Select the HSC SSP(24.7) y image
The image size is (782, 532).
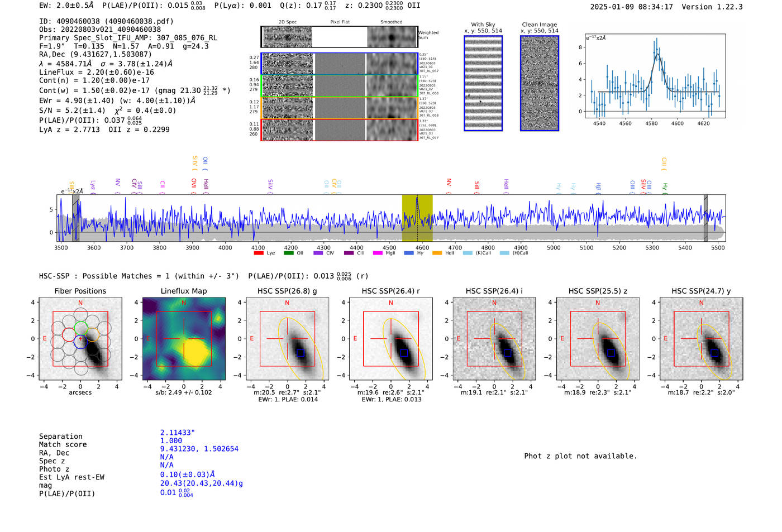tap(702, 339)
